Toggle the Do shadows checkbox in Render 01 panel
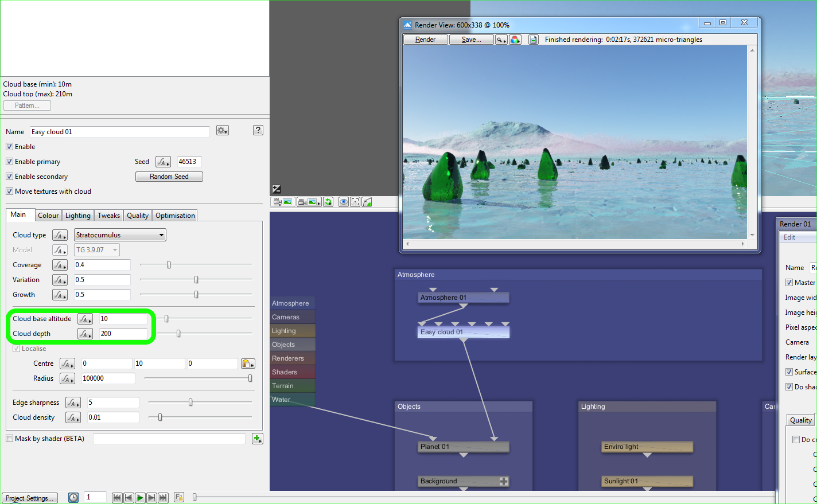The image size is (817, 504). point(789,387)
